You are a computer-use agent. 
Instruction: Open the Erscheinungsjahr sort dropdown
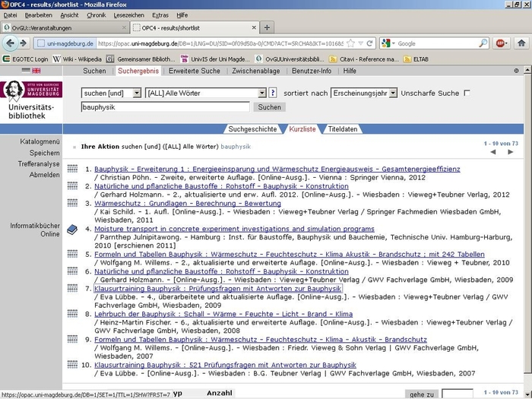(364, 93)
